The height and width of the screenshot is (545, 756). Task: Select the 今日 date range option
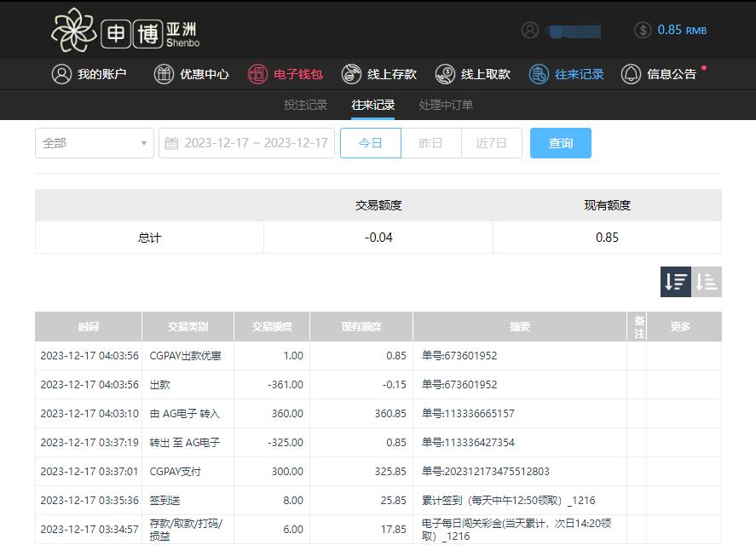371,143
